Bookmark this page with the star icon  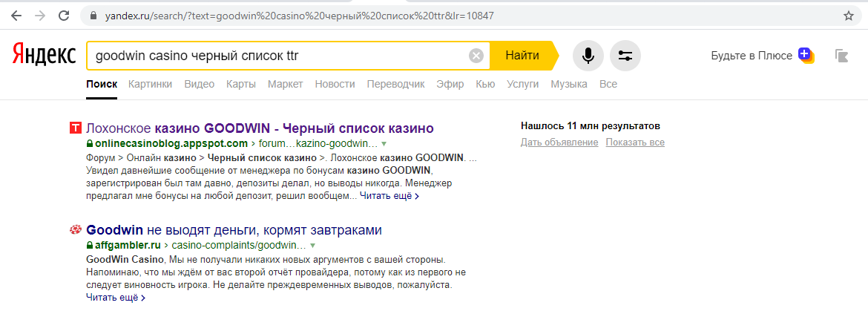(849, 16)
